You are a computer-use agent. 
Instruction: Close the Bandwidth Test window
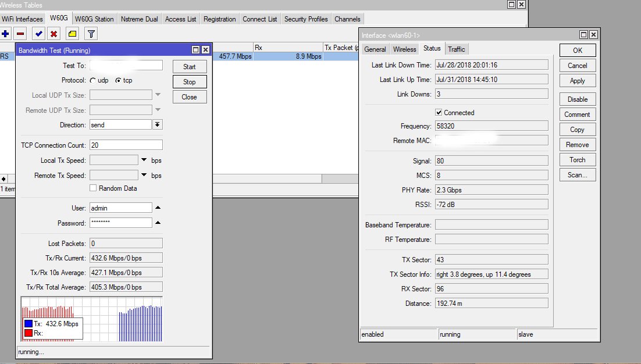(206, 50)
